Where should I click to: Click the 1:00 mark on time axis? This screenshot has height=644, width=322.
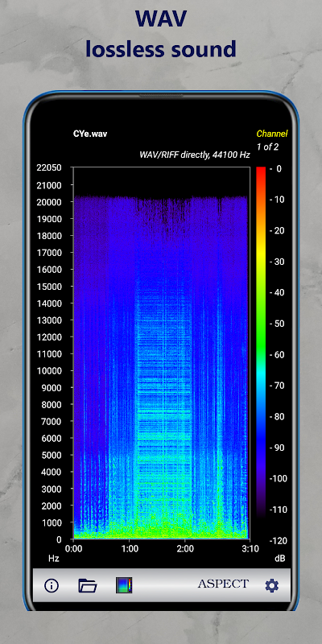tap(130, 549)
